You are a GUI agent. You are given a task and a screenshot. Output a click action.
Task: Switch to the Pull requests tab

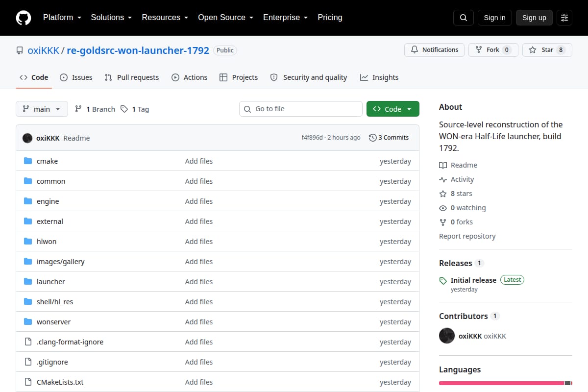(132, 77)
